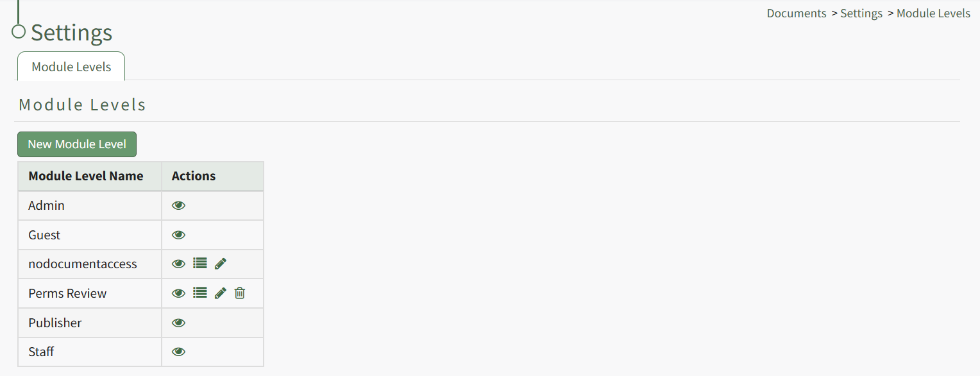The width and height of the screenshot is (980, 376).
Task: Edit the Perms Review module level
Action: pyautogui.click(x=221, y=293)
